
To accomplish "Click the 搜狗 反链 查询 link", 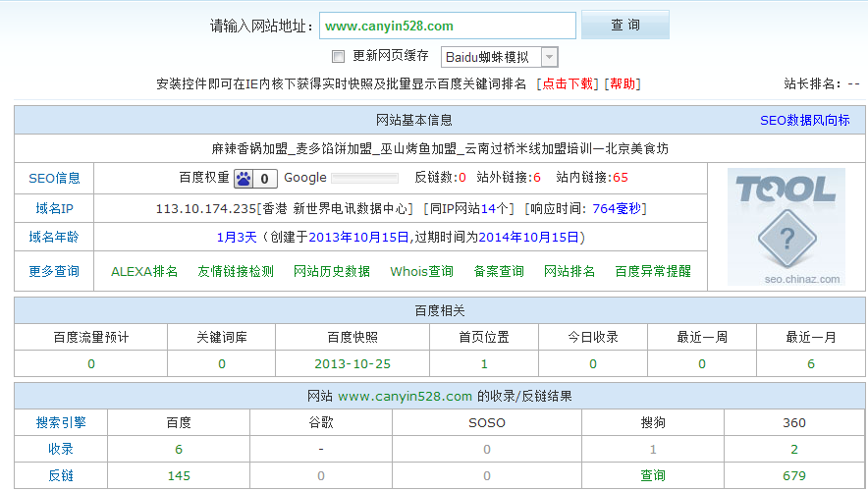I will (653, 476).
